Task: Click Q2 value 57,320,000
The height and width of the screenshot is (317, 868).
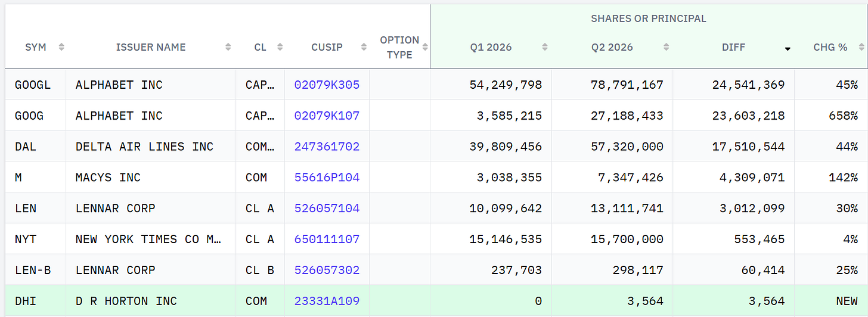Action: 627,147
